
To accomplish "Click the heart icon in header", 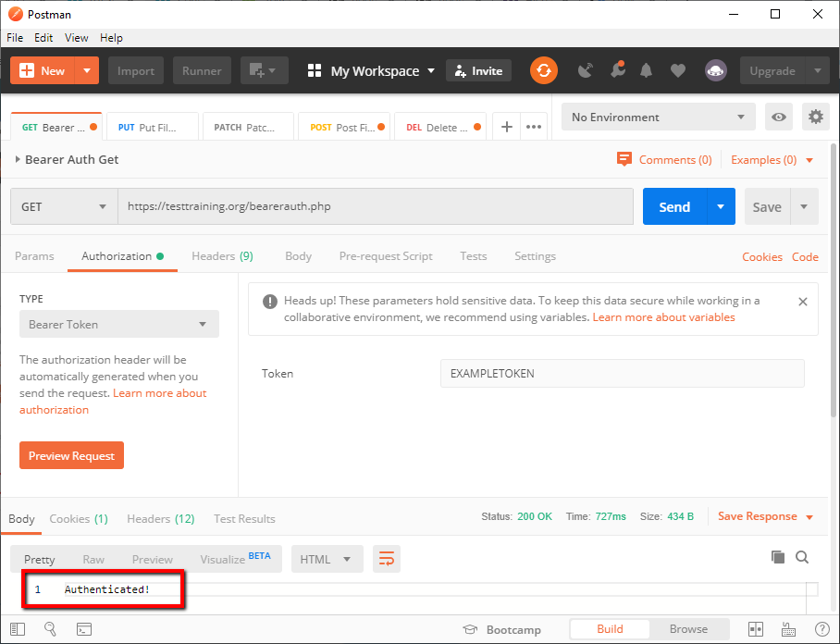I will pos(678,70).
